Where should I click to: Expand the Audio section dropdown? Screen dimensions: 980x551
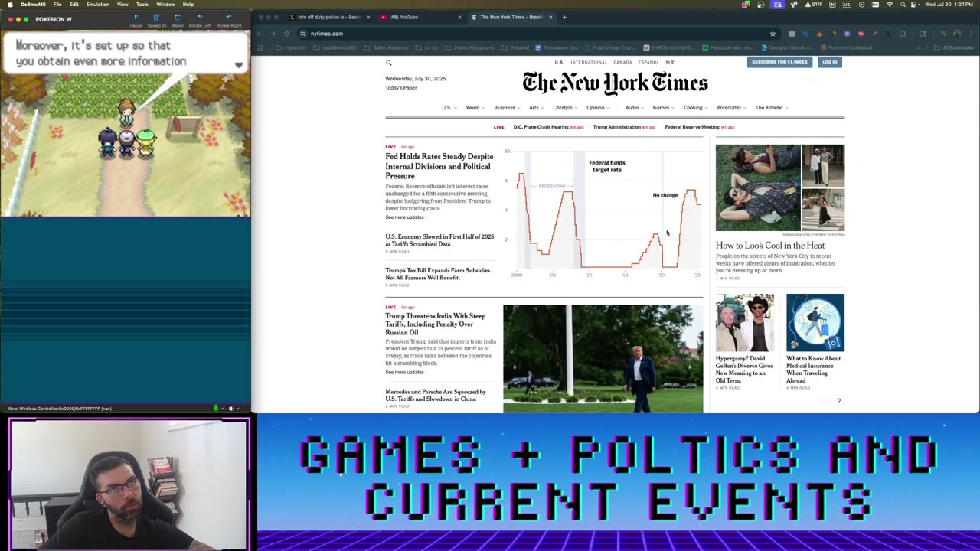tap(634, 108)
